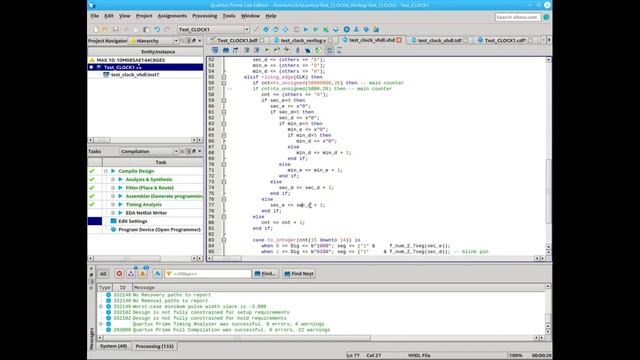
Task: Click the play arrow beside Analysis & Synthesis
Action: pyautogui.click(x=120, y=179)
